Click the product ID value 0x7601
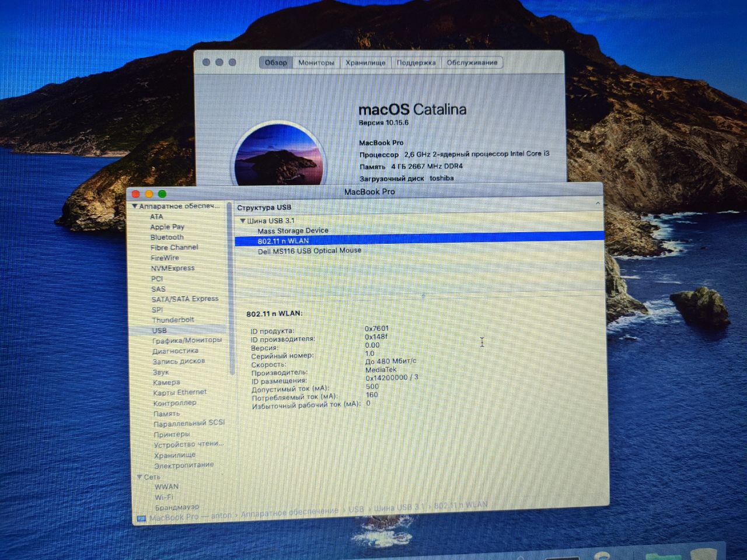The image size is (747, 560). [376, 328]
